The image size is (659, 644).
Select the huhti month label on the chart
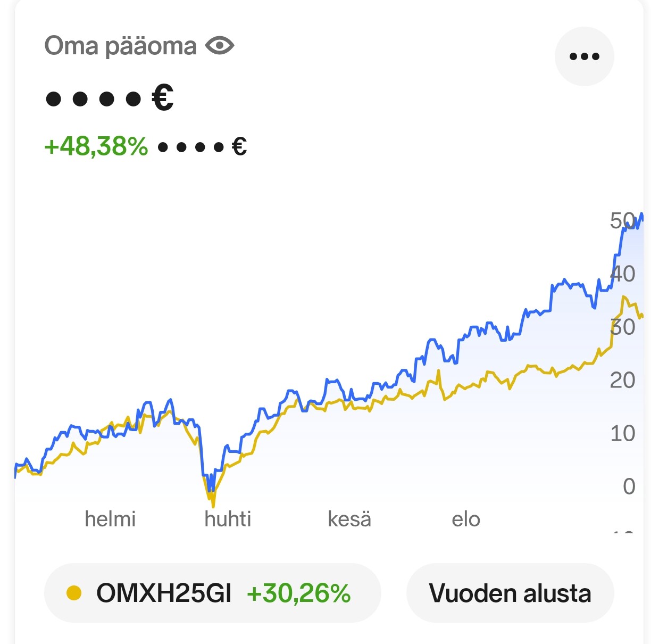(x=228, y=519)
